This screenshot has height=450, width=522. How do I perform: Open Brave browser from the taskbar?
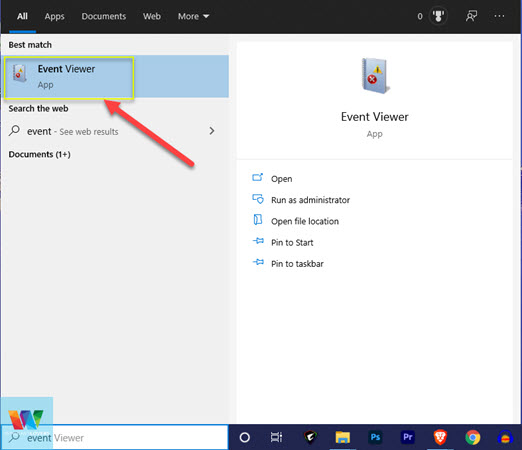[440, 437]
